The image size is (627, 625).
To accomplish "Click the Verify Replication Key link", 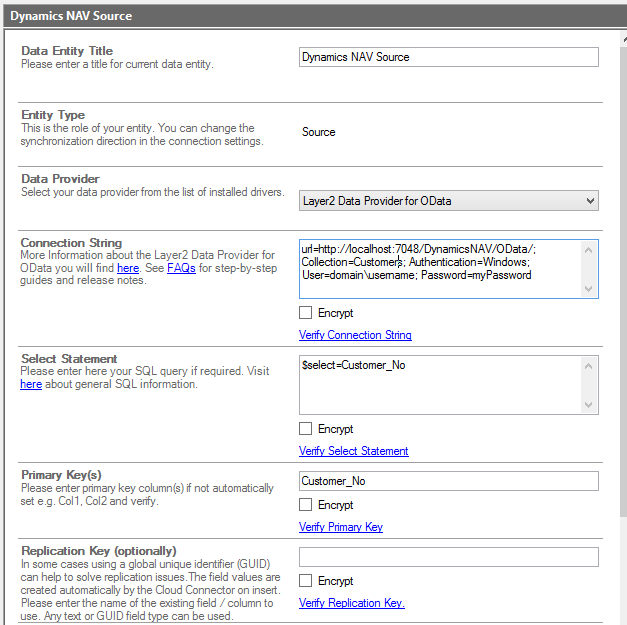I will click(351, 603).
